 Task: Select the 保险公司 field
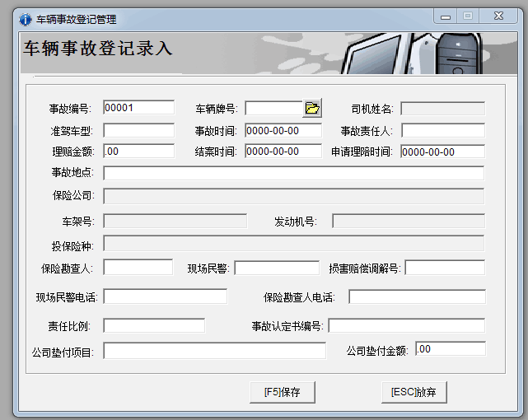pyautogui.click(x=293, y=196)
